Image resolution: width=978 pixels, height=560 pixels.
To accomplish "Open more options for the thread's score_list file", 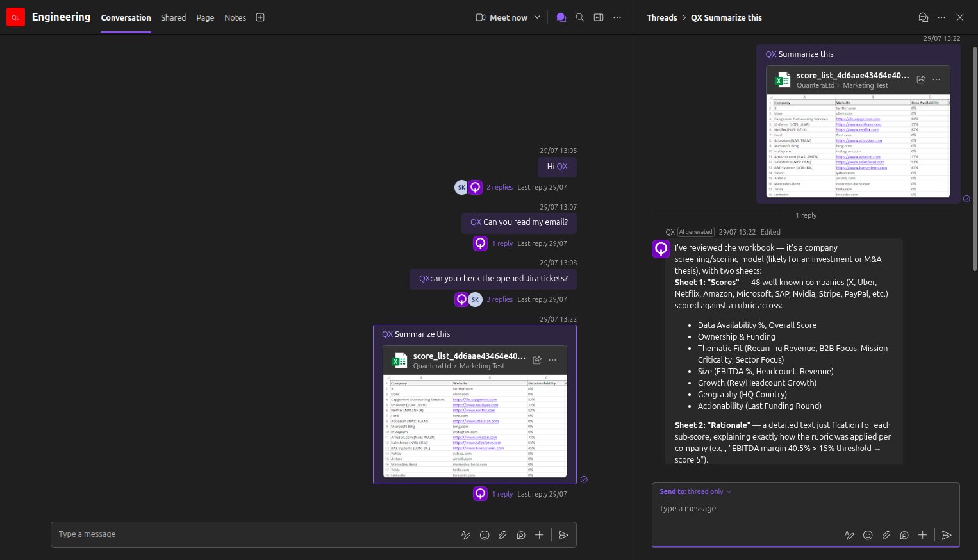I will (x=936, y=79).
